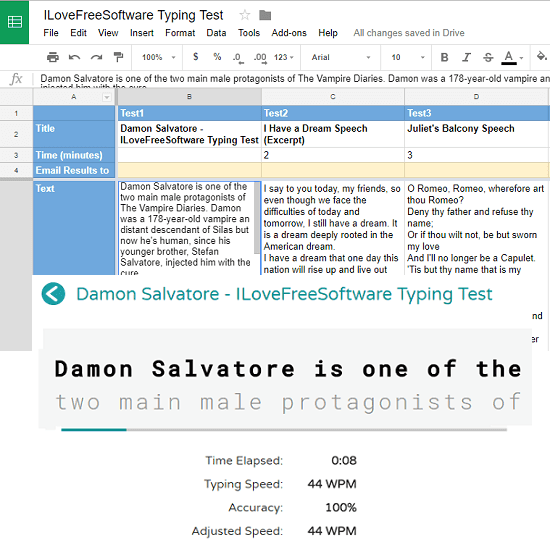Select the Email Results to cell

pyautogui.click(x=74, y=171)
